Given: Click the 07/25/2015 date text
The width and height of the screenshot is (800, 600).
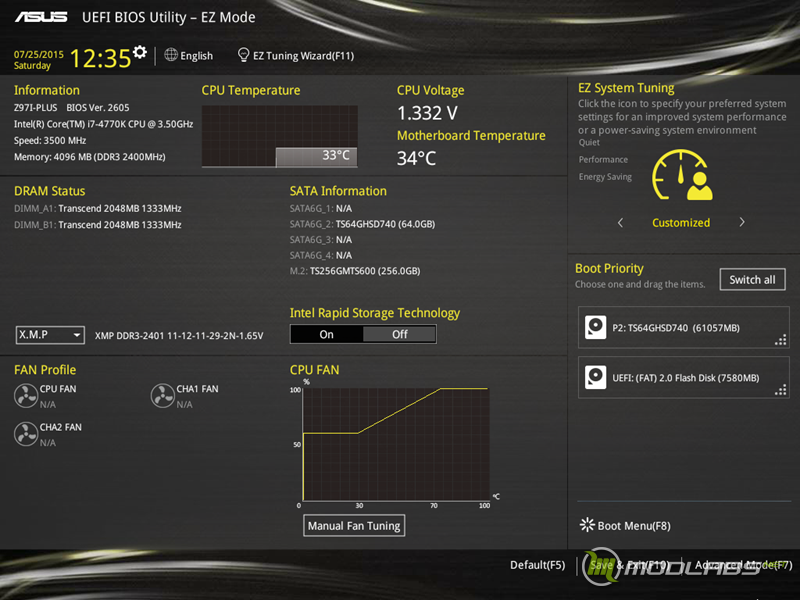Looking at the screenshot, I should coord(39,55).
